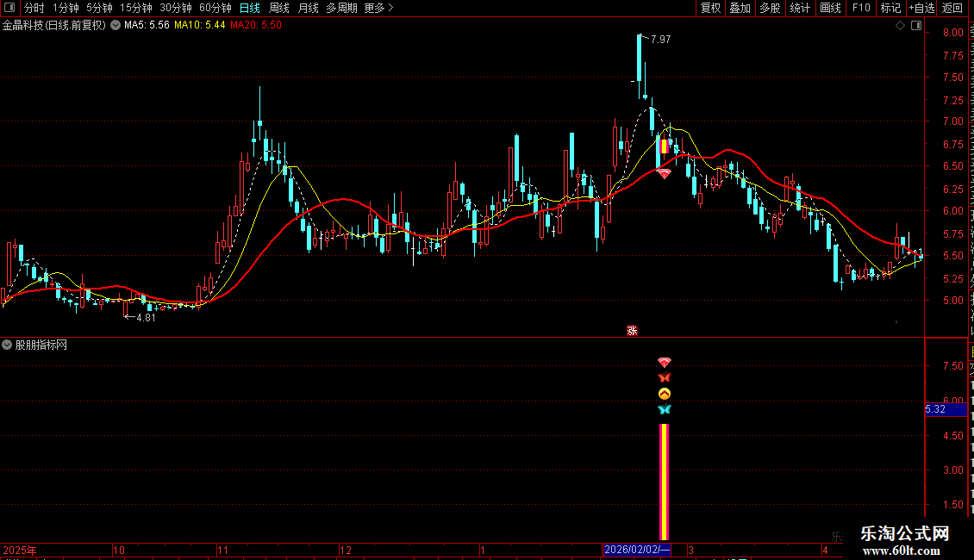Click the red diamond signal on price chart

(664, 174)
